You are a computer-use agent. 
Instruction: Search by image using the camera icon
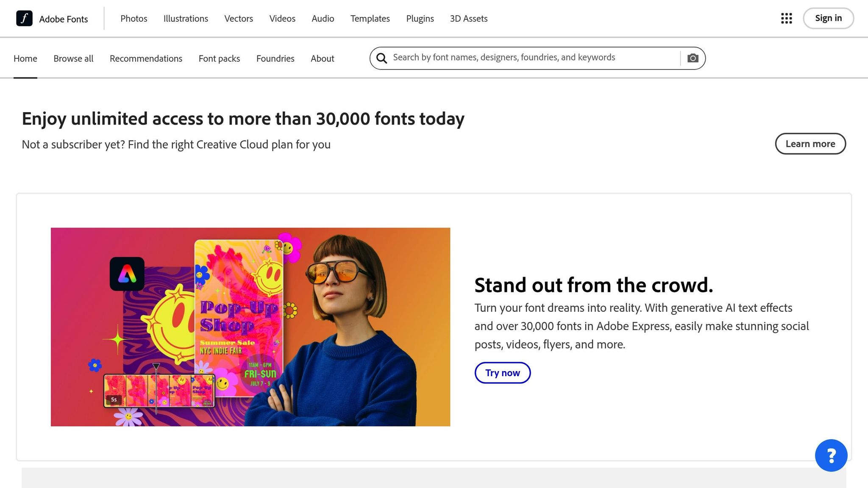(x=693, y=58)
